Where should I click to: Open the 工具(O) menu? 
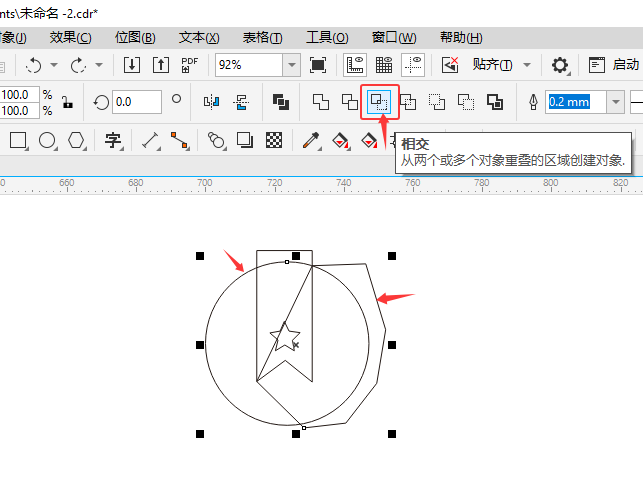327,38
